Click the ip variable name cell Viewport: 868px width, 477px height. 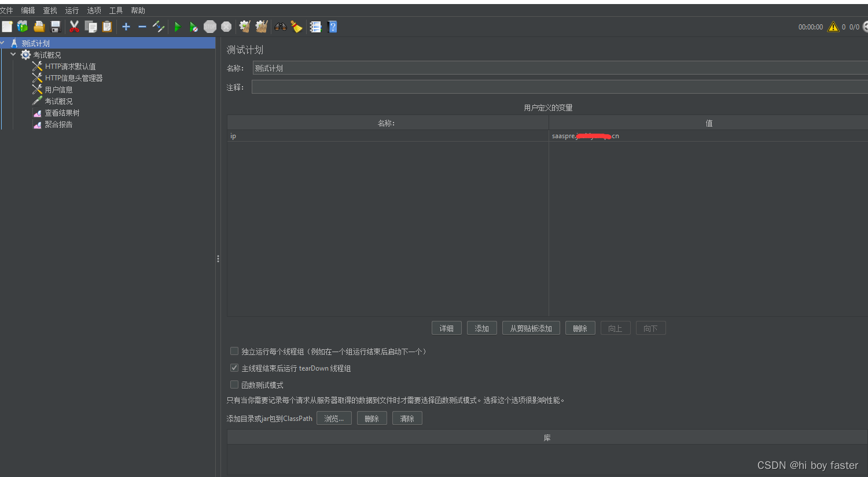pos(388,136)
